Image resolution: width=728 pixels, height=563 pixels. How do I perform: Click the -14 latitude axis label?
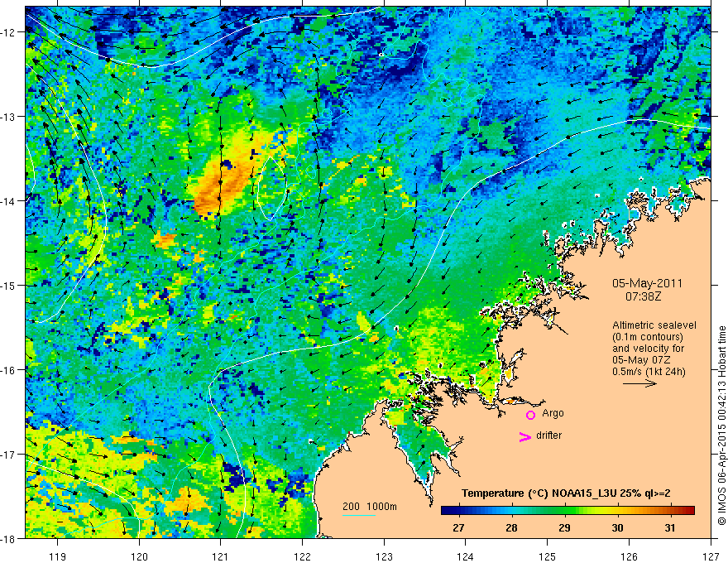[8, 201]
